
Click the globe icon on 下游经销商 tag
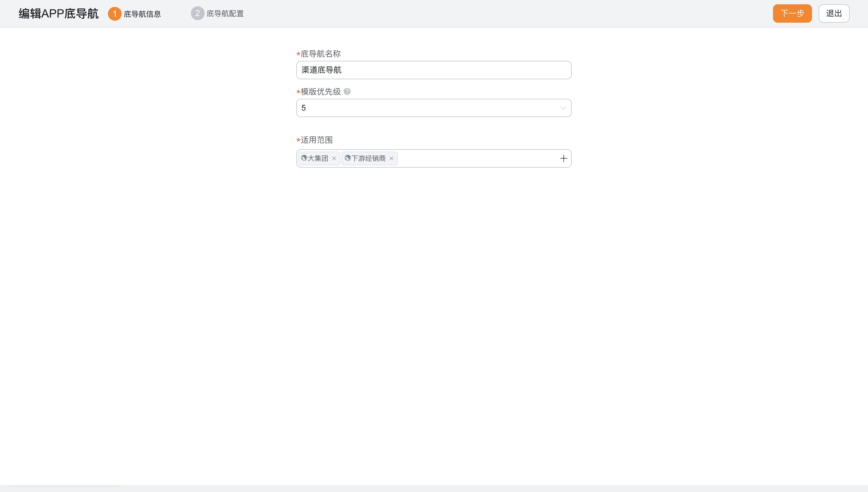(348, 158)
